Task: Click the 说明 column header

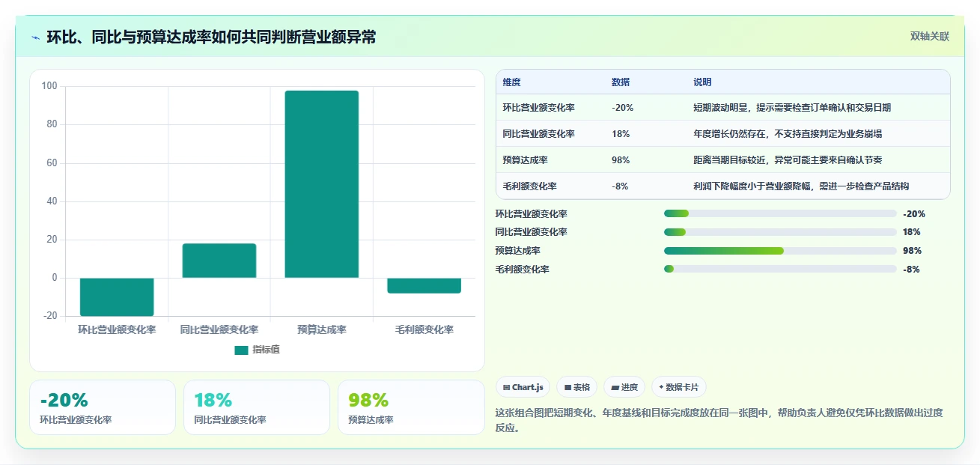Action: (x=702, y=82)
